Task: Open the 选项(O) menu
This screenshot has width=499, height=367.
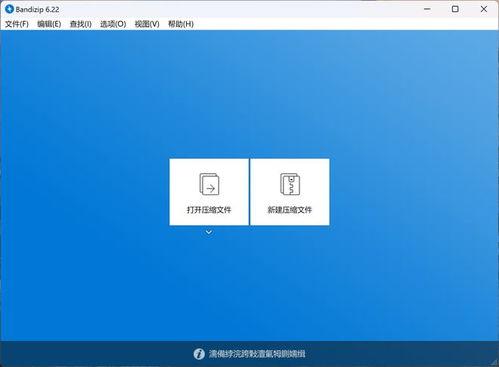Action: (113, 24)
